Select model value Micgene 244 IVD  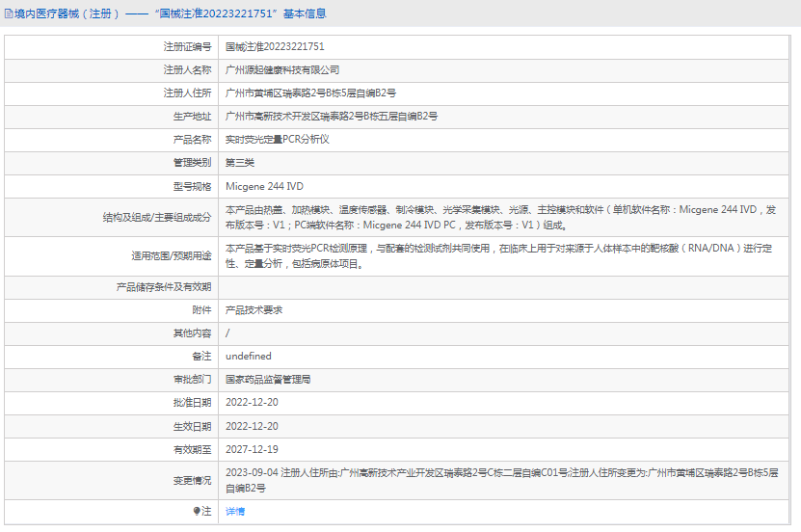point(264,186)
